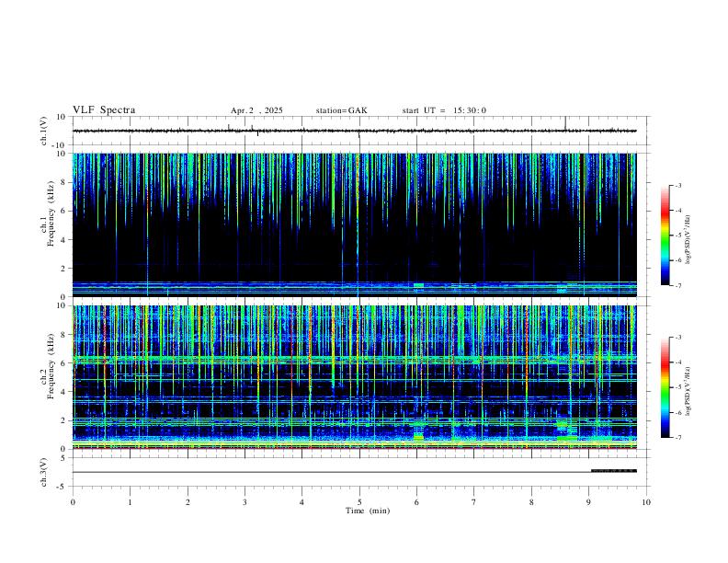Click the ch.1 voltage waveform trace panel
This screenshot has height=563, width=728.
click(x=359, y=131)
